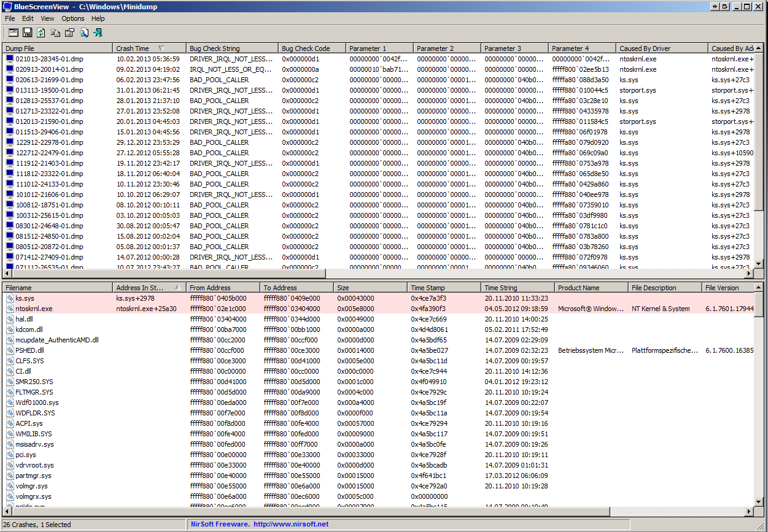The height and width of the screenshot is (532, 768).
Task: Open the File menu
Action: pos(10,18)
